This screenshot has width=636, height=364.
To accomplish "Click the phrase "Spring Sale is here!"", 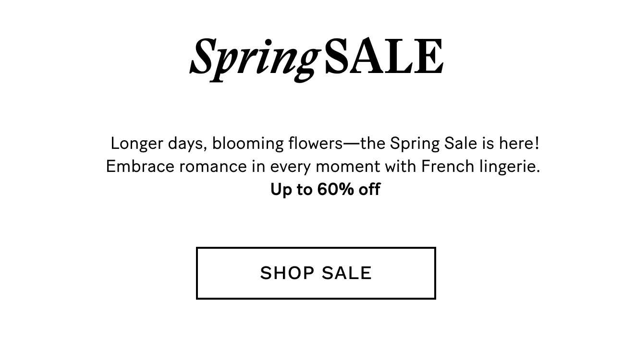I will 465,143.
